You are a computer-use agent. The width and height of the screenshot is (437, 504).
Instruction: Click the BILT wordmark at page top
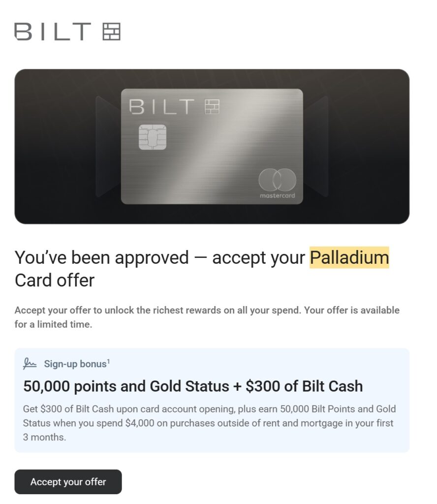[53, 31]
